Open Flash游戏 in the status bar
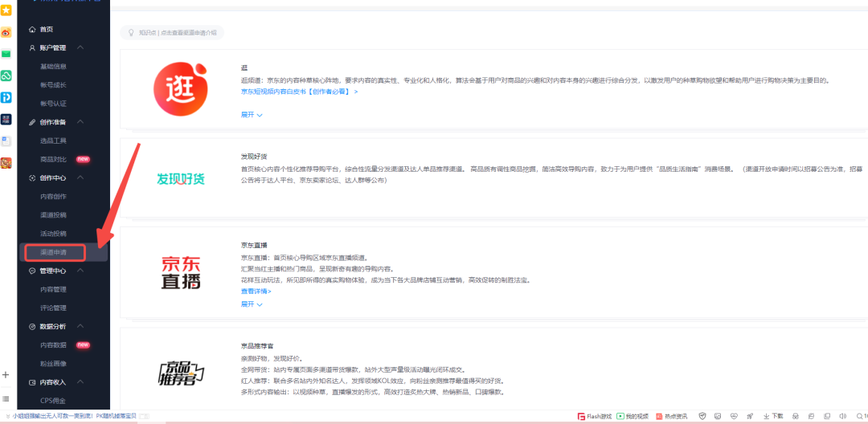This screenshot has width=868, height=424. point(595,416)
